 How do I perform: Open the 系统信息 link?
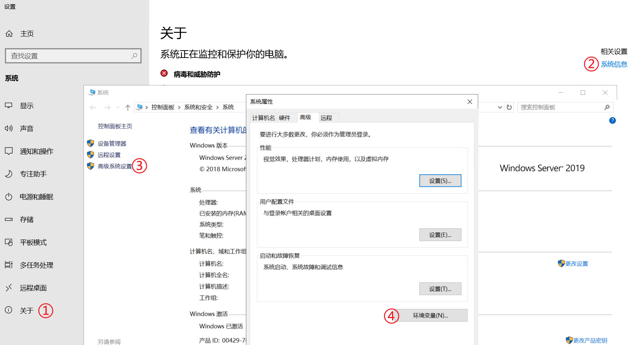tap(614, 64)
